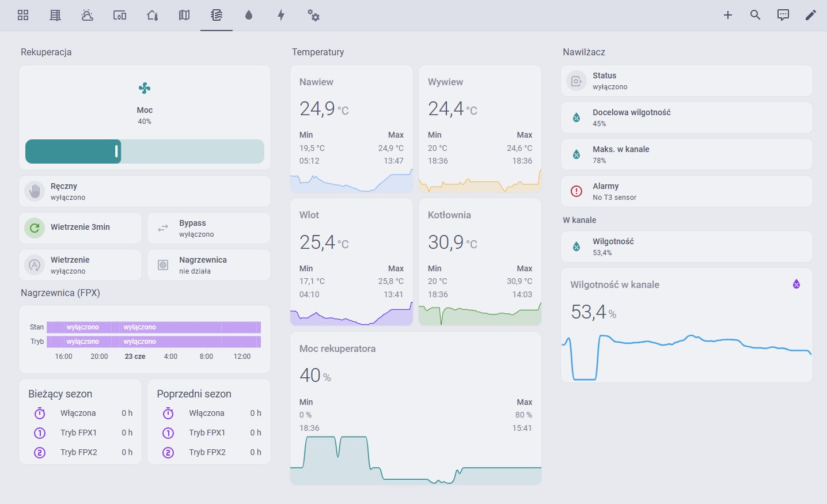Open the energy lightning bolt tab
Viewport: 827px width, 504px height.
coord(281,16)
